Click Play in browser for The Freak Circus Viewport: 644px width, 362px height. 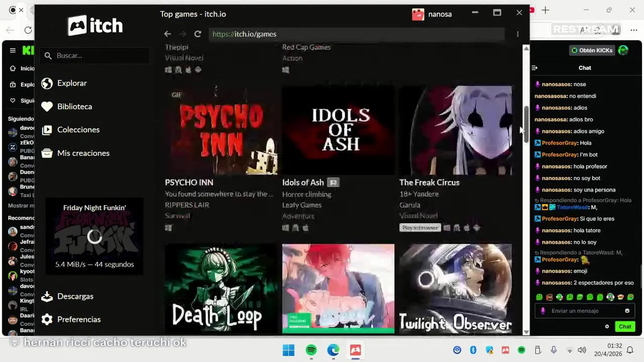(x=420, y=228)
